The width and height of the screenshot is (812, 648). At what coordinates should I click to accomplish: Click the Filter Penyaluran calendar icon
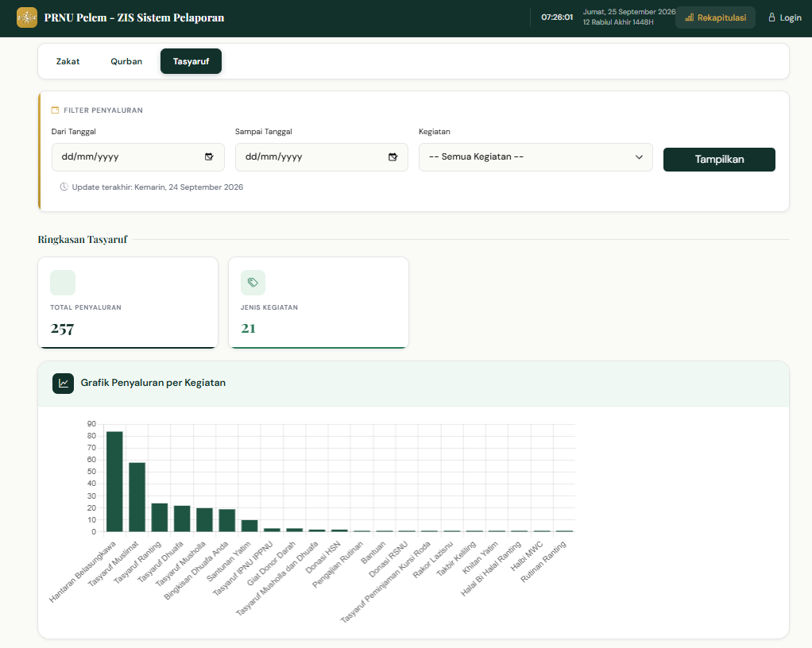click(55, 110)
